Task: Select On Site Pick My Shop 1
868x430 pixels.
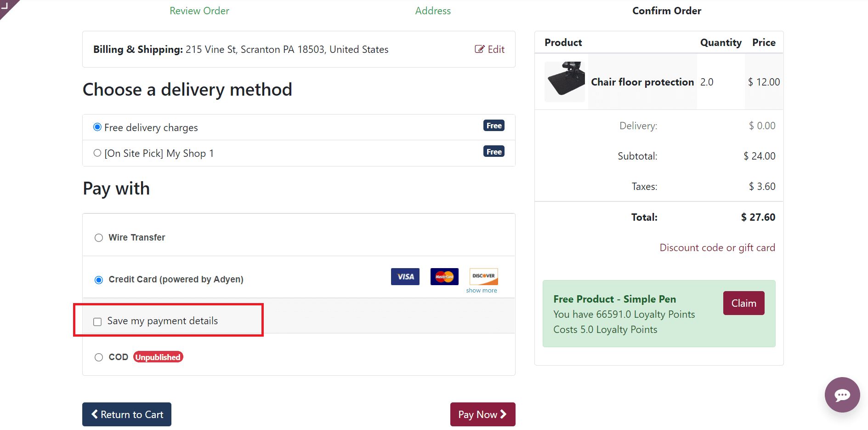Action: pyautogui.click(x=97, y=153)
